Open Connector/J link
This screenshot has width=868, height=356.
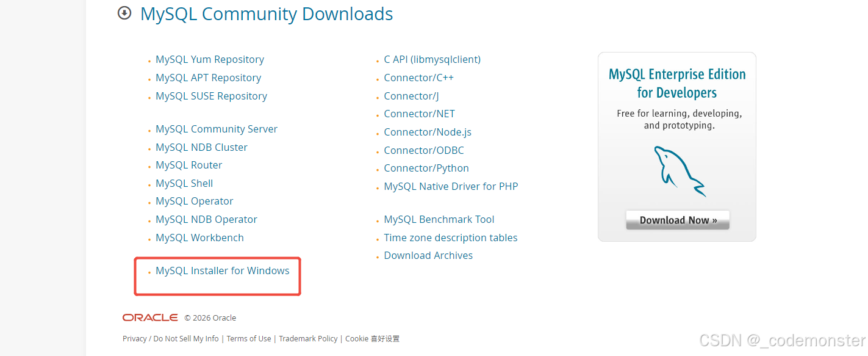point(411,96)
